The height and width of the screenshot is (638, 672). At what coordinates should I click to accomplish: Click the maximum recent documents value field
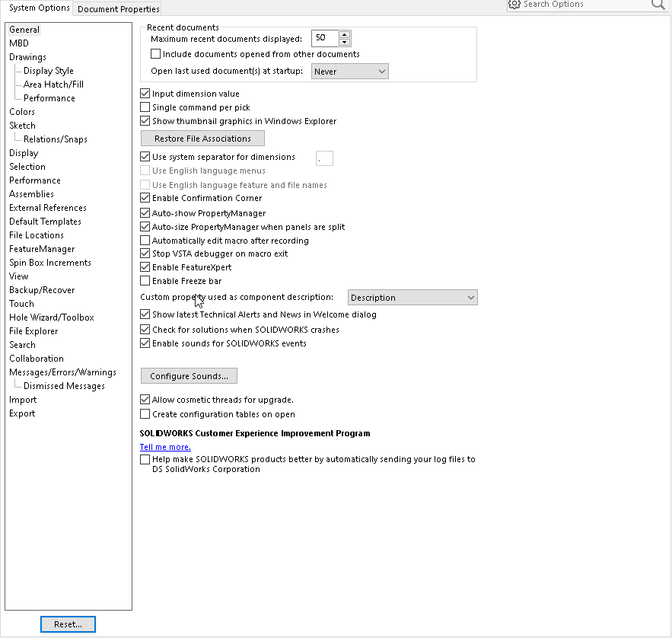click(x=325, y=38)
